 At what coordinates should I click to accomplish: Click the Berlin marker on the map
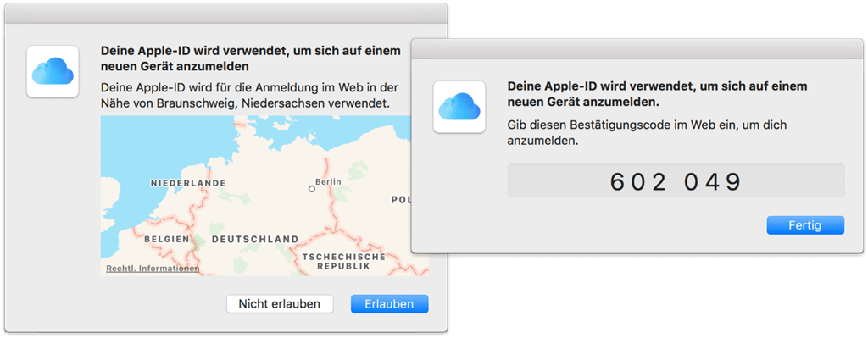pos(312,189)
